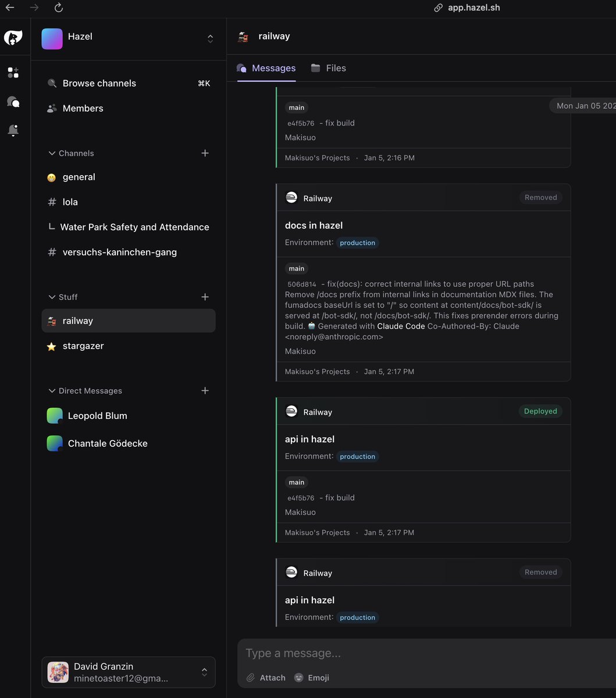Attach a file to the message

[x=266, y=678]
